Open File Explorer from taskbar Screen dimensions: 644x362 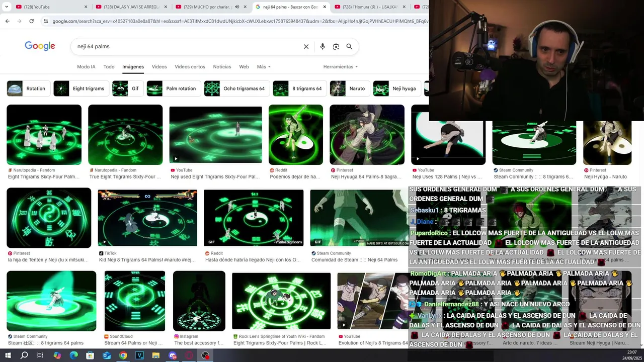click(156, 355)
